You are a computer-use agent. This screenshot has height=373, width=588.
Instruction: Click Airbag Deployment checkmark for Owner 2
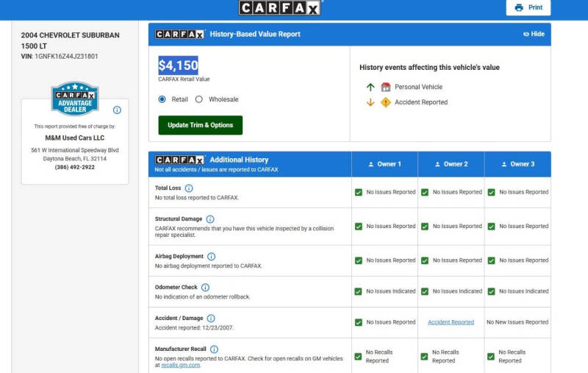point(425,260)
